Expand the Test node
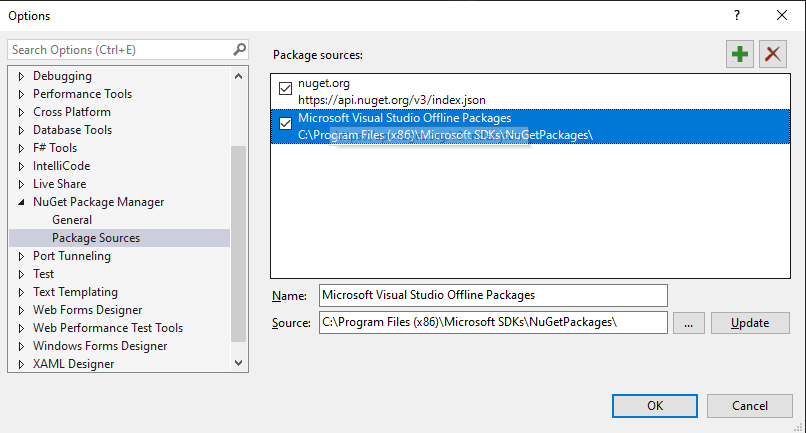This screenshot has height=433, width=806. [21, 274]
